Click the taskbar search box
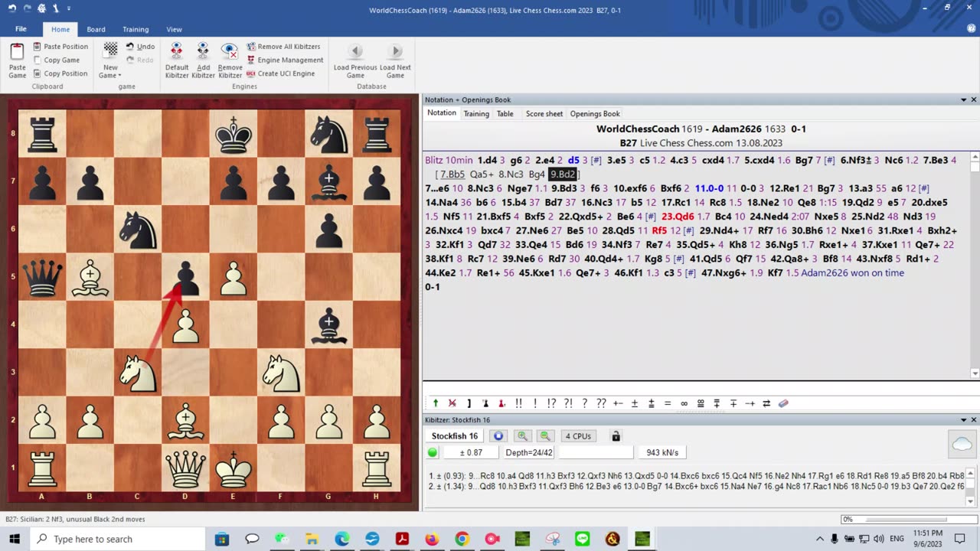980x551 pixels. click(118, 539)
